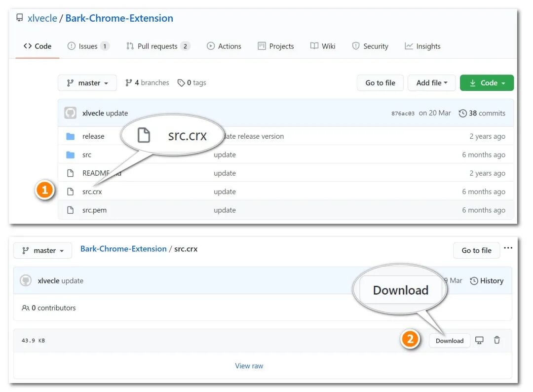The width and height of the screenshot is (533, 392).
Task: Click the README file icon
Action: coord(71,173)
